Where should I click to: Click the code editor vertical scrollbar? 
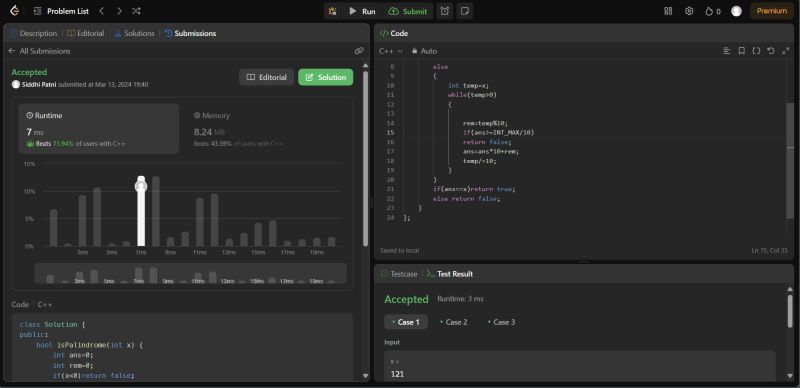click(790, 160)
